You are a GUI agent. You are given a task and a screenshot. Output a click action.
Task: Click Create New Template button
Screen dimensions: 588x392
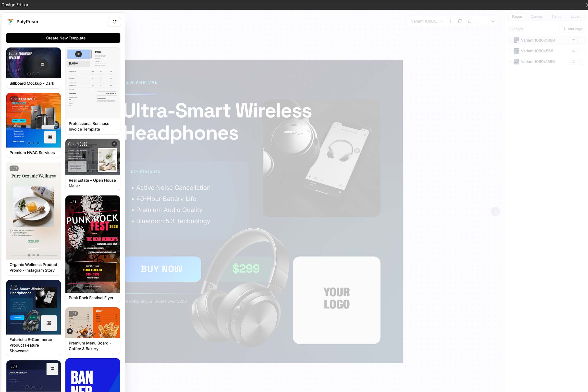63,38
